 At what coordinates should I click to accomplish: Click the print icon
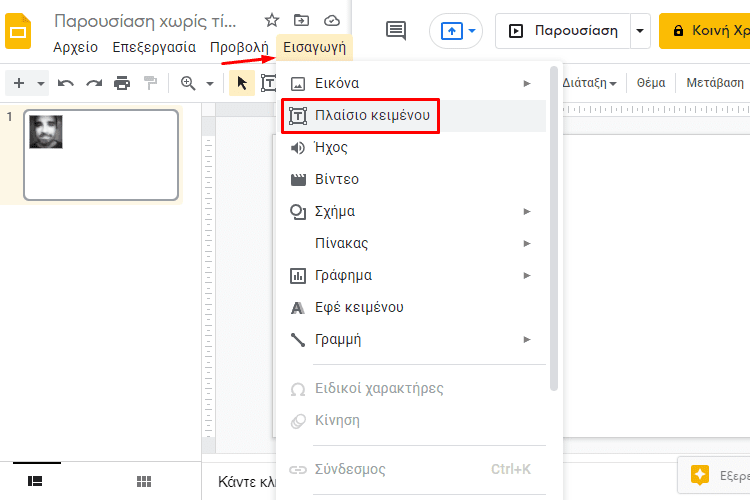pos(122,83)
